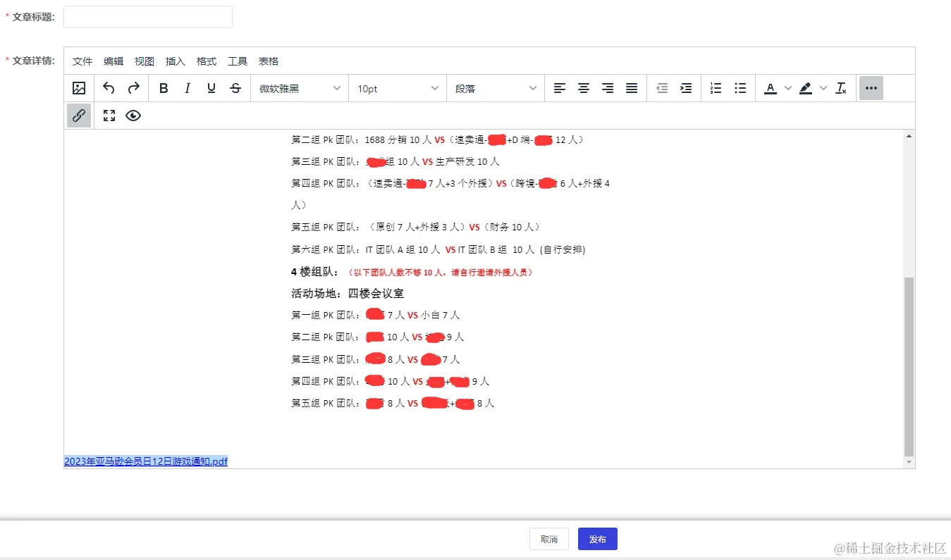Image resolution: width=951 pixels, height=560 pixels.
Task: Open the 视图 menu
Action: (x=145, y=61)
